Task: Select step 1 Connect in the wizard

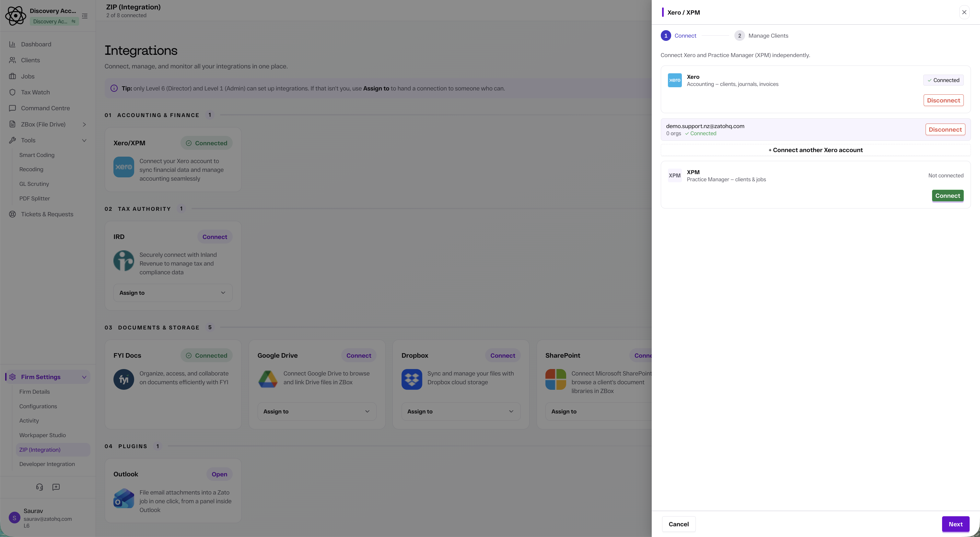Action: pyautogui.click(x=678, y=36)
